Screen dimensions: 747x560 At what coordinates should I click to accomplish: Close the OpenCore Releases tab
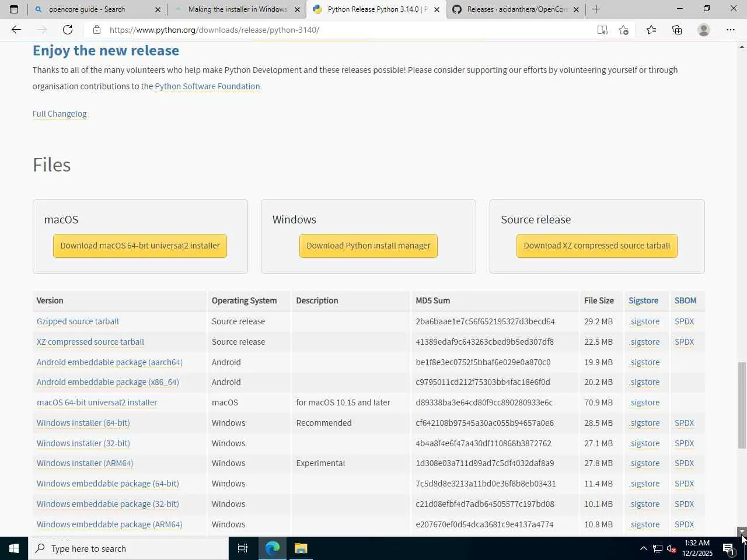pos(576,9)
